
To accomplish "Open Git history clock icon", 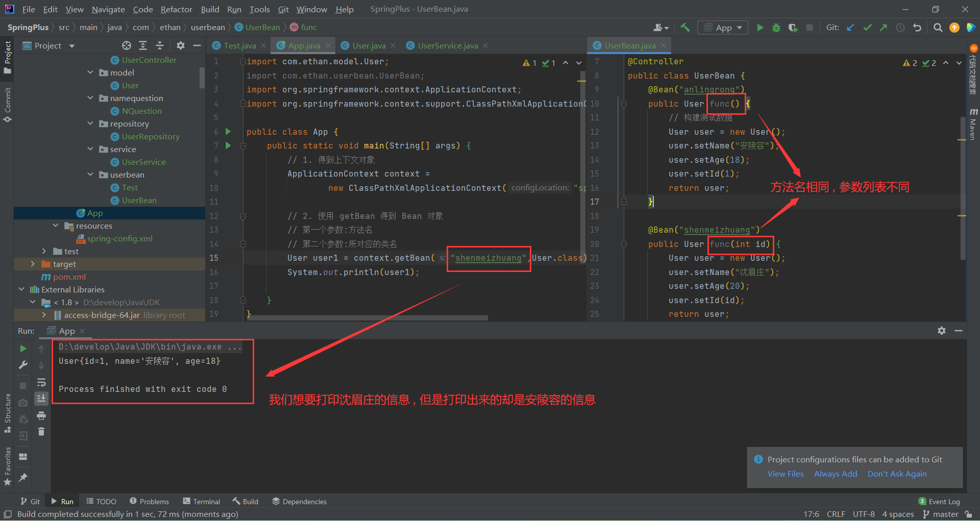I will (x=900, y=28).
